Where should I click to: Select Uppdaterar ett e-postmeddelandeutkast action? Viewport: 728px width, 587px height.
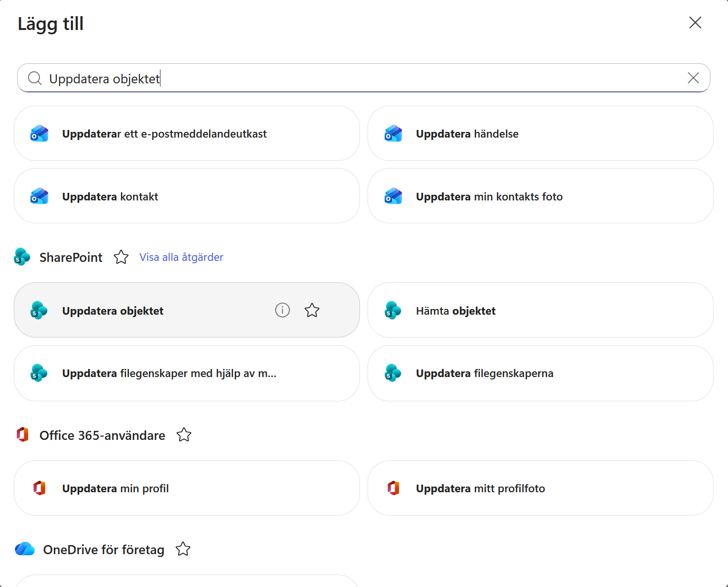[187, 133]
